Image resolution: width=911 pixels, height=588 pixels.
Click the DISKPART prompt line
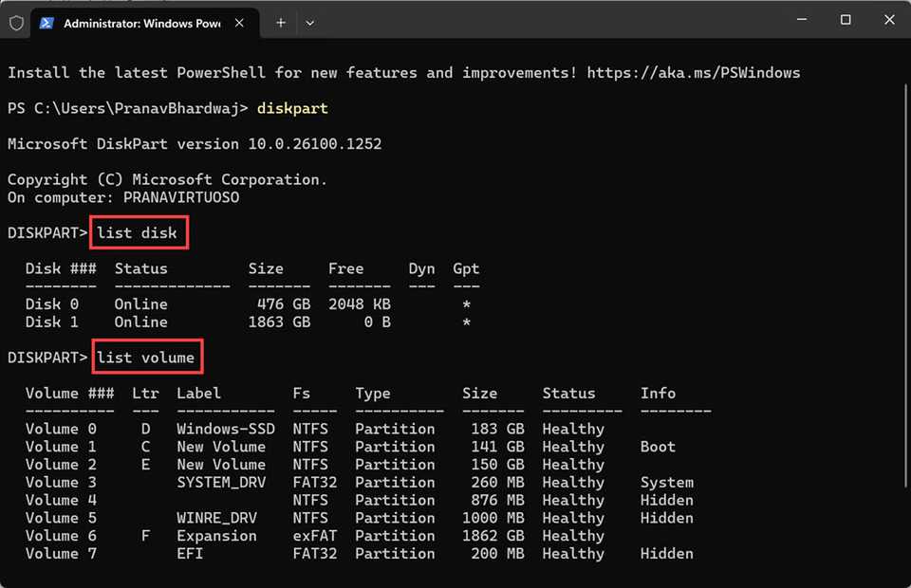46,232
